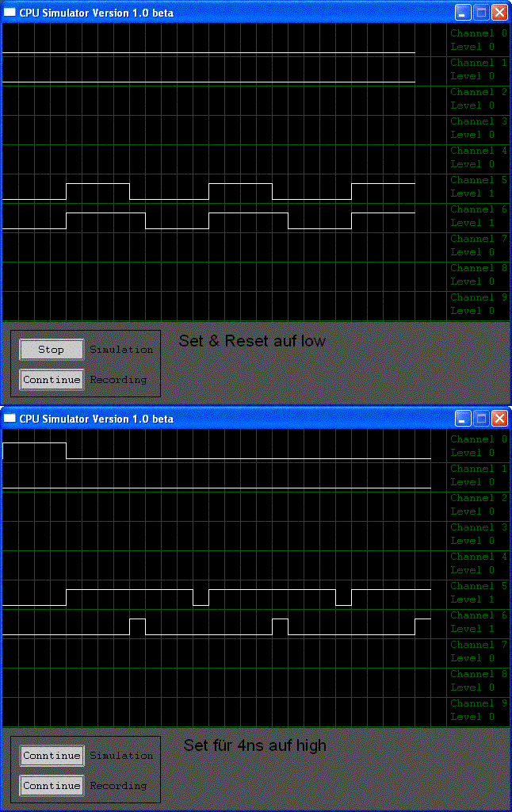Select Channel 0 label in Set & Reset window
The image size is (512, 812).
[479, 33]
